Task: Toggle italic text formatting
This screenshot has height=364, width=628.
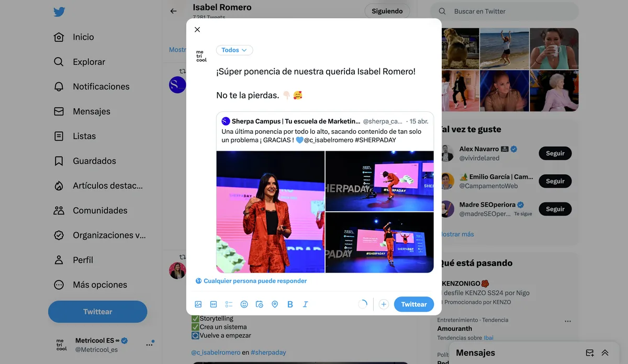Action: pyautogui.click(x=305, y=304)
